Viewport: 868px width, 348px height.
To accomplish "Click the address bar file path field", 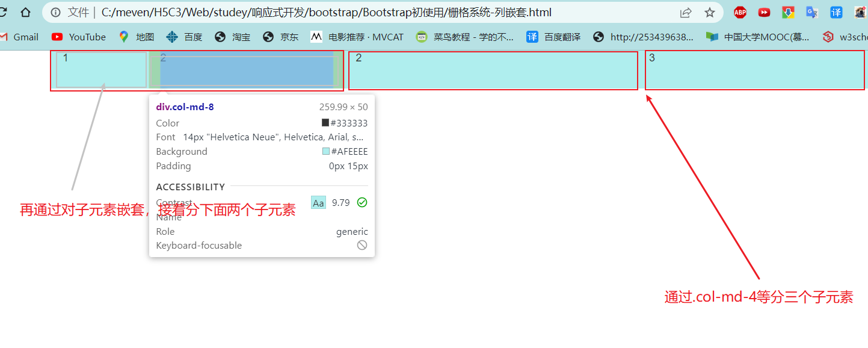I will click(241, 12).
